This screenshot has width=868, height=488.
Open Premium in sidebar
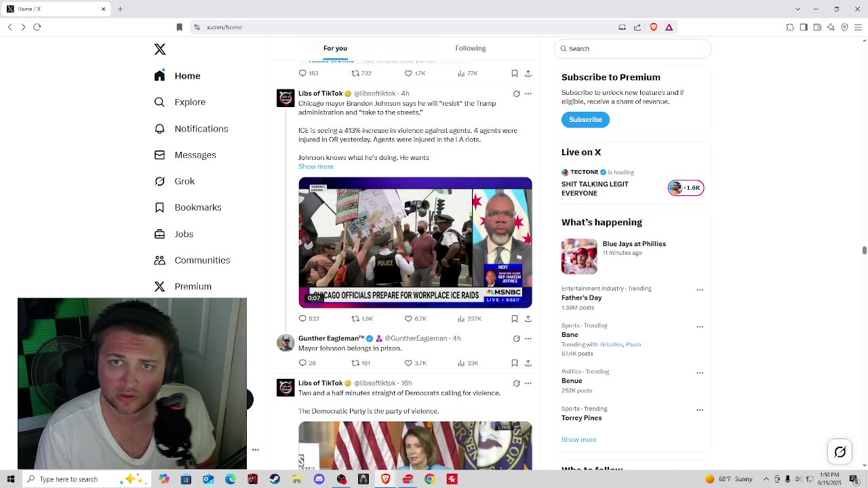coord(183,287)
